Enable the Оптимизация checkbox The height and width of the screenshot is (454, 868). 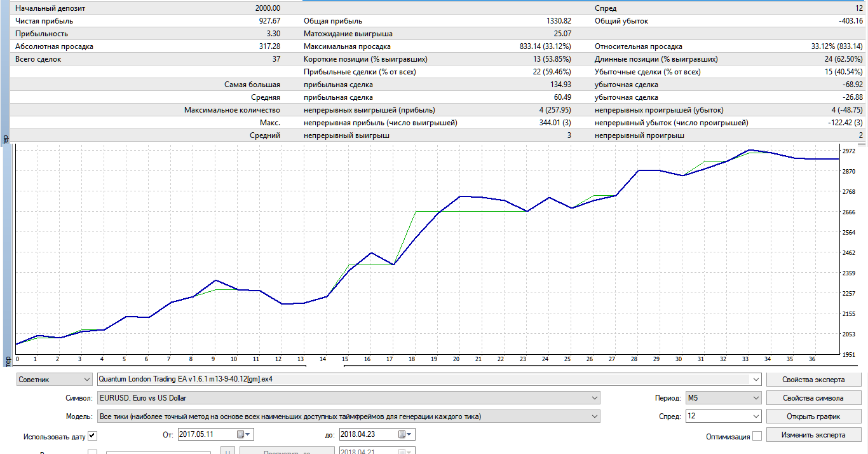(757, 436)
